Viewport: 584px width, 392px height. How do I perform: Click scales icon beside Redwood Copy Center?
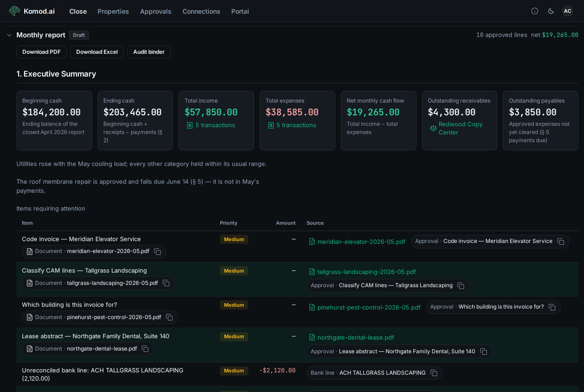tap(433, 129)
